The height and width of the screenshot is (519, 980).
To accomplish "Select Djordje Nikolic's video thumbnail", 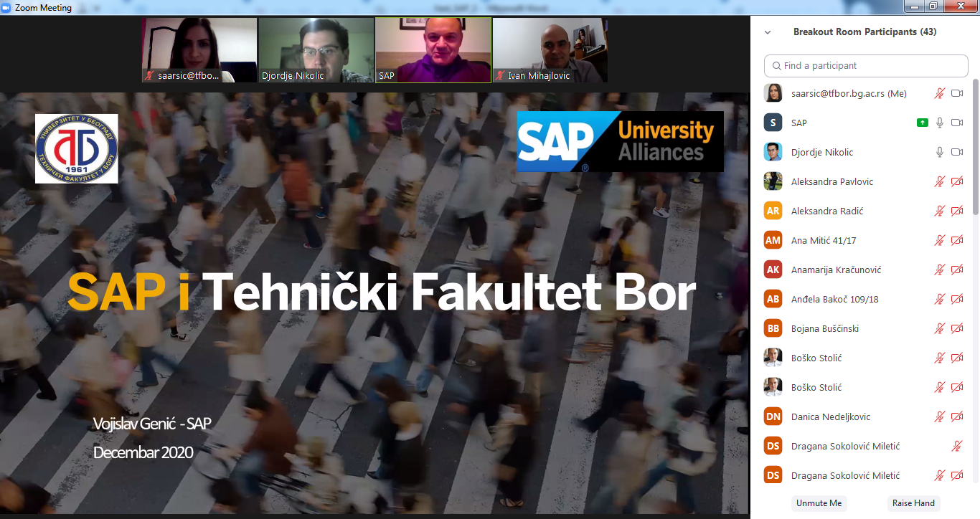I will 316,50.
